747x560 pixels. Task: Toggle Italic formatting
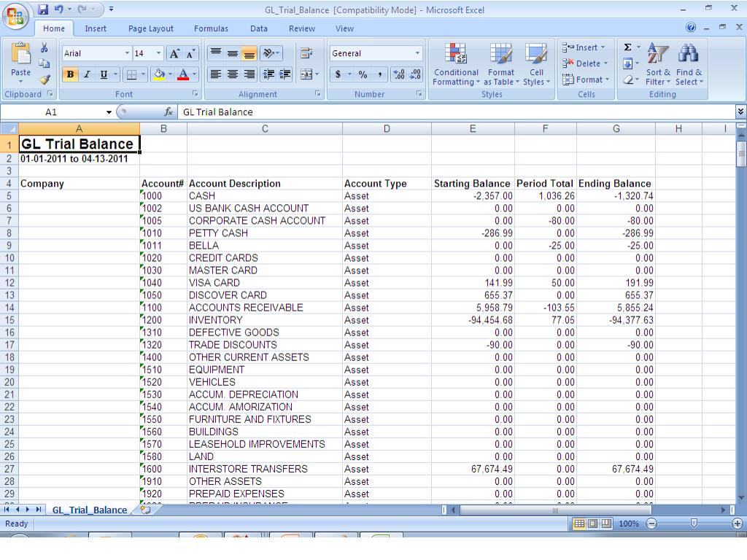88,74
